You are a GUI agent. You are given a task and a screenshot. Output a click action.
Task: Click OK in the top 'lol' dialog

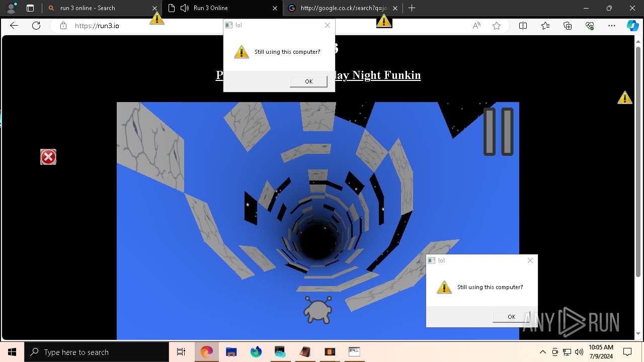tap(308, 81)
